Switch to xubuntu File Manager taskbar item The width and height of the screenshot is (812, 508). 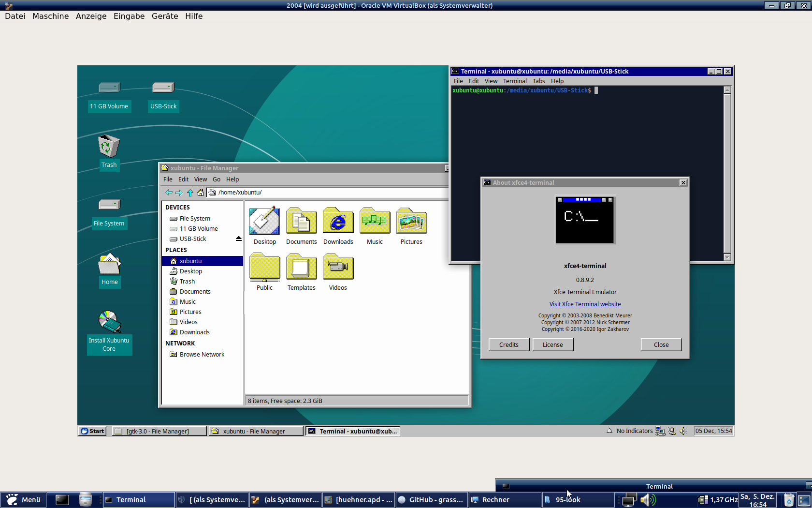coord(256,431)
